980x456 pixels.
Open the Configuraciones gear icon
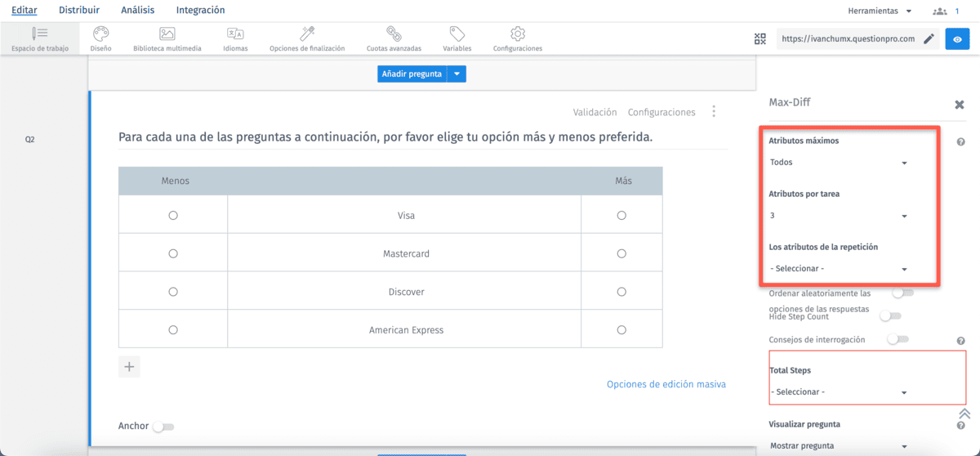pos(517,34)
